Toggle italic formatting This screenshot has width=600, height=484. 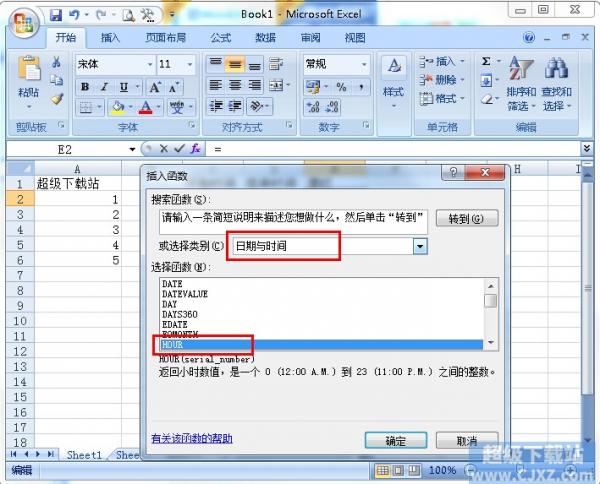pos(104,87)
